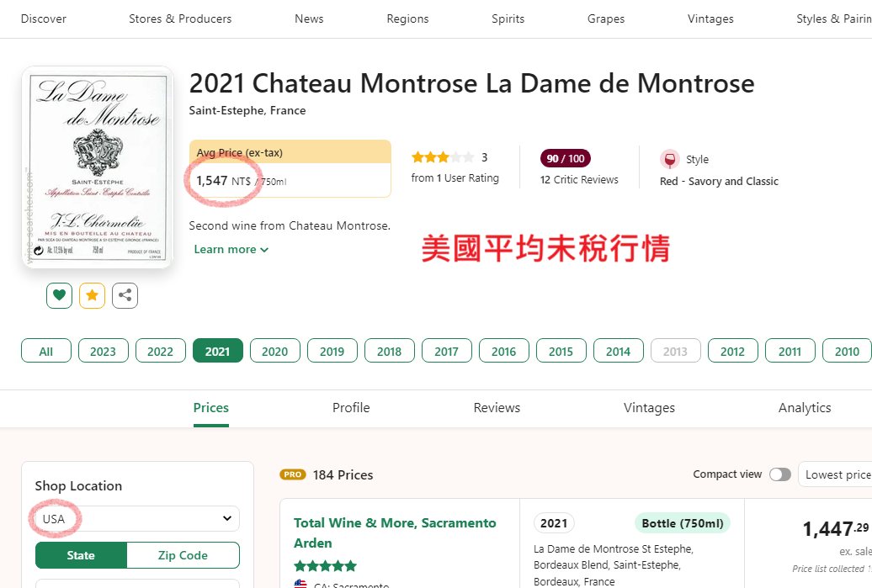The image size is (872, 588).
Task: Select the 2011 vintage button
Action: pos(790,351)
